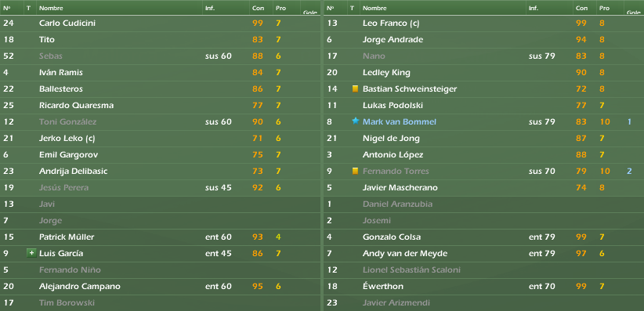Open Javier Mascherano's player entry
The image size is (644, 311).
400,187
